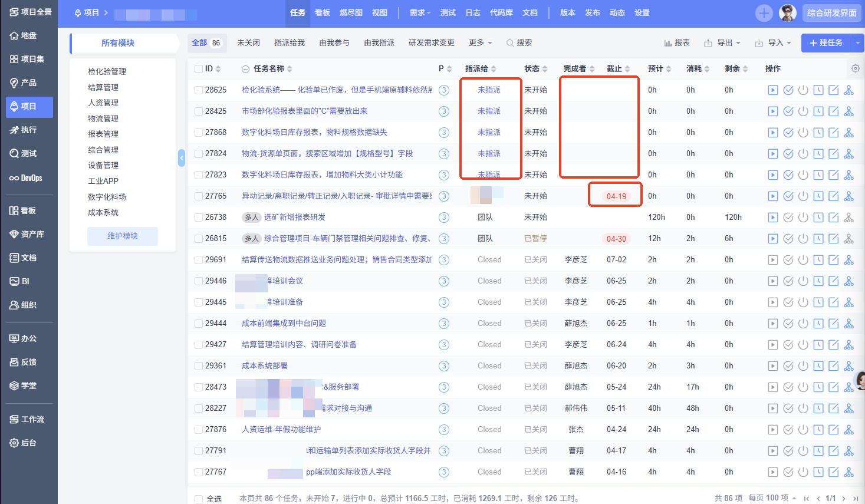Screen dimensions: 865x504
Task: Click the round plus quick-create icon
Action: [x=764, y=12]
